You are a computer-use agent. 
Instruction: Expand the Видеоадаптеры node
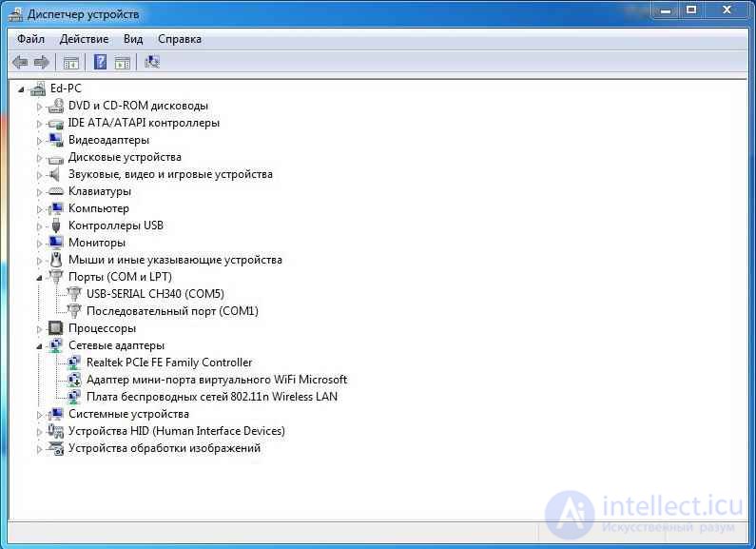39,141
